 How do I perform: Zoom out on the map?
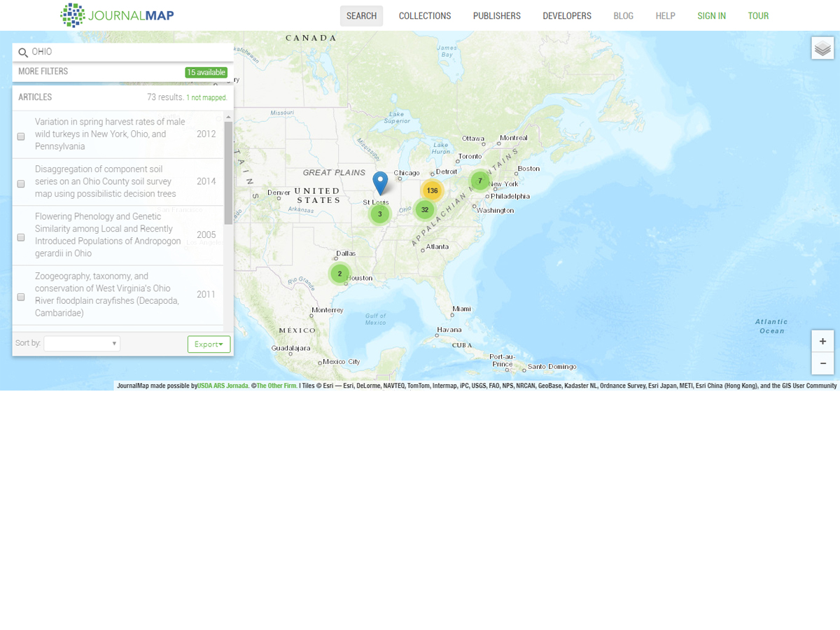(822, 363)
